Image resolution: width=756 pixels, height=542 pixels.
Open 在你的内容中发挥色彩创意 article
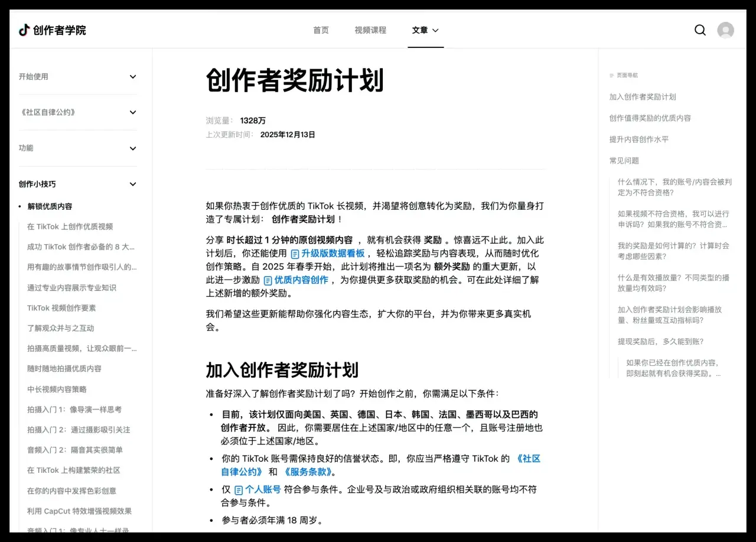pos(71,491)
